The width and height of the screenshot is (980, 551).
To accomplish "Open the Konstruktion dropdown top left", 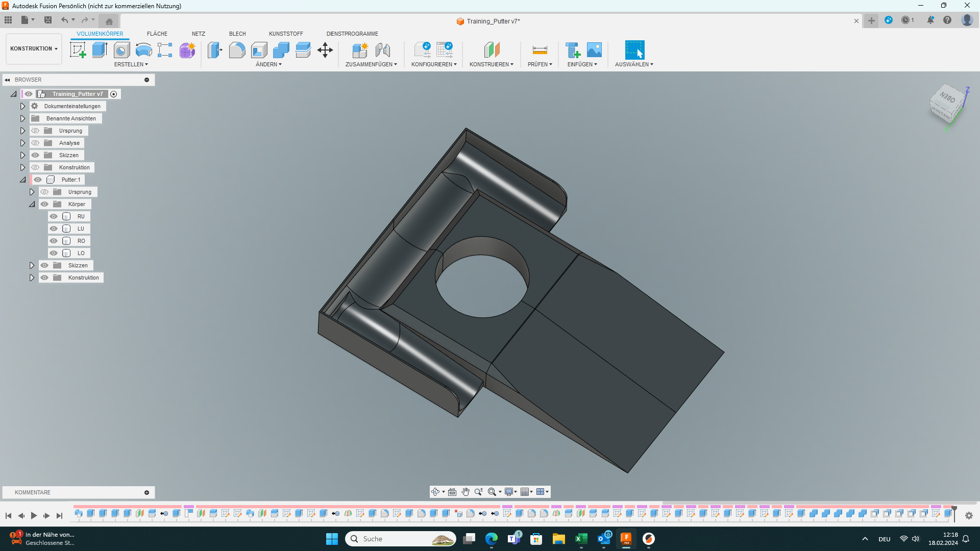I will click(x=33, y=48).
